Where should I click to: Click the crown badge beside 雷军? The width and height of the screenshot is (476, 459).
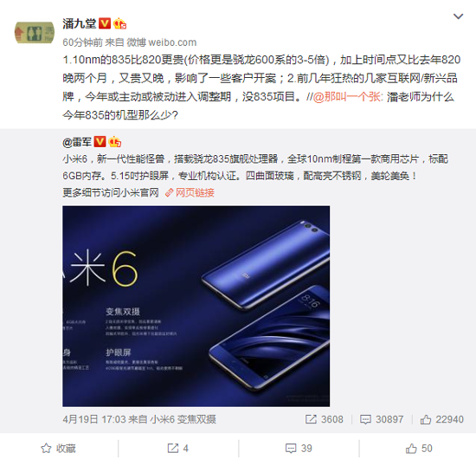click(115, 142)
